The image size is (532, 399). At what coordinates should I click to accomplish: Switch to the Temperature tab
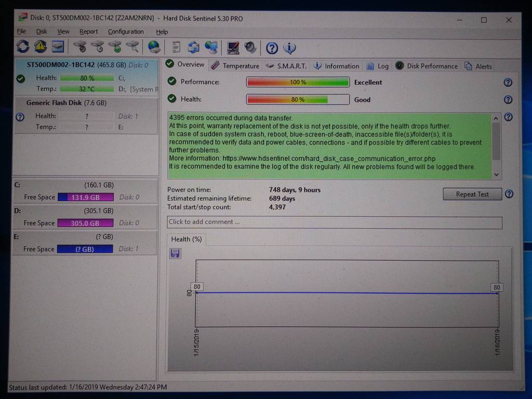[235, 66]
